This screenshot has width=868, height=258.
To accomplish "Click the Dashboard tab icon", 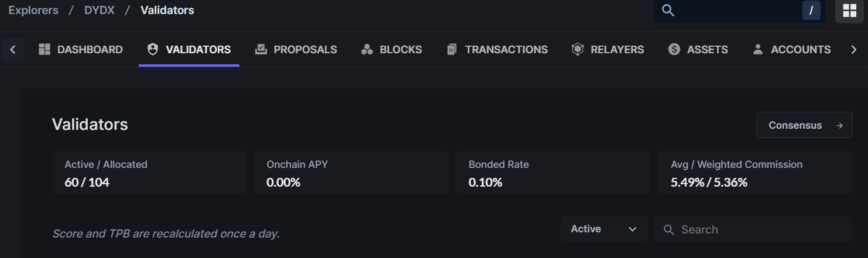I will point(44,50).
